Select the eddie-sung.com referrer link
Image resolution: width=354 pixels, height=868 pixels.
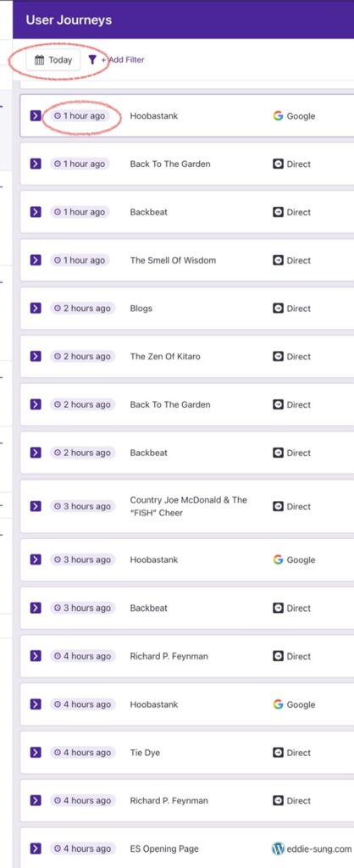pyautogui.click(x=319, y=849)
